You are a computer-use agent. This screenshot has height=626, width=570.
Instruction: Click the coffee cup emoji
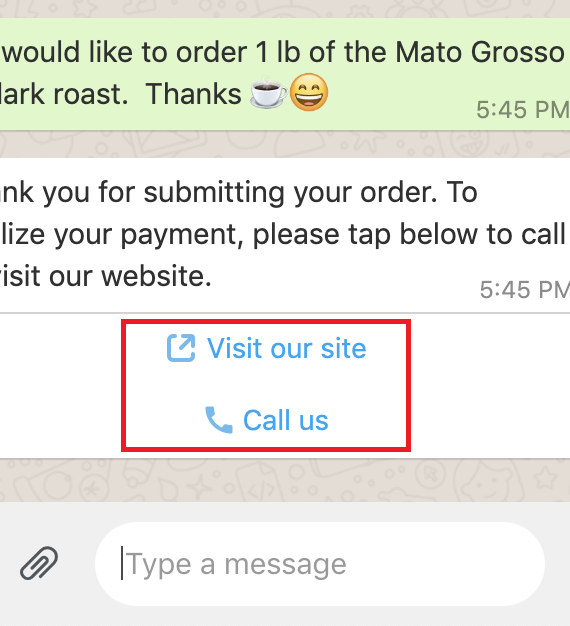pyautogui.click(x=268, y=93)
